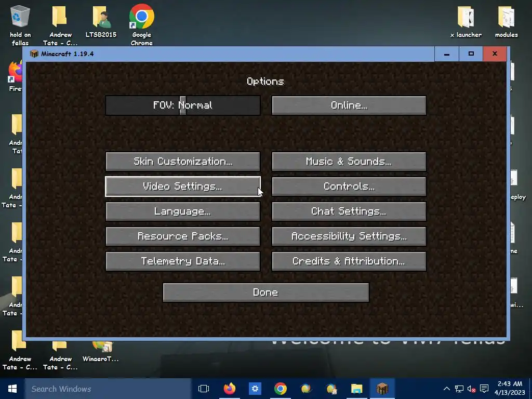Image resolution: width=532 pixels, height=399 pixels.
Task: Open Skin Customization options
Action: pos(183,162)
